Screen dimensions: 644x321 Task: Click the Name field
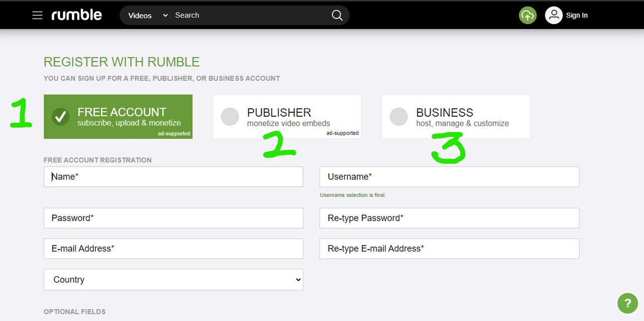[x=174, y=177]
